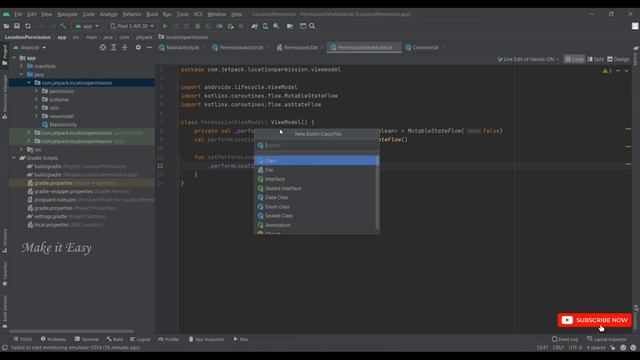Screen dimensions: 640x360
Task: Switch editor to Code view
Action: [574, 59]
